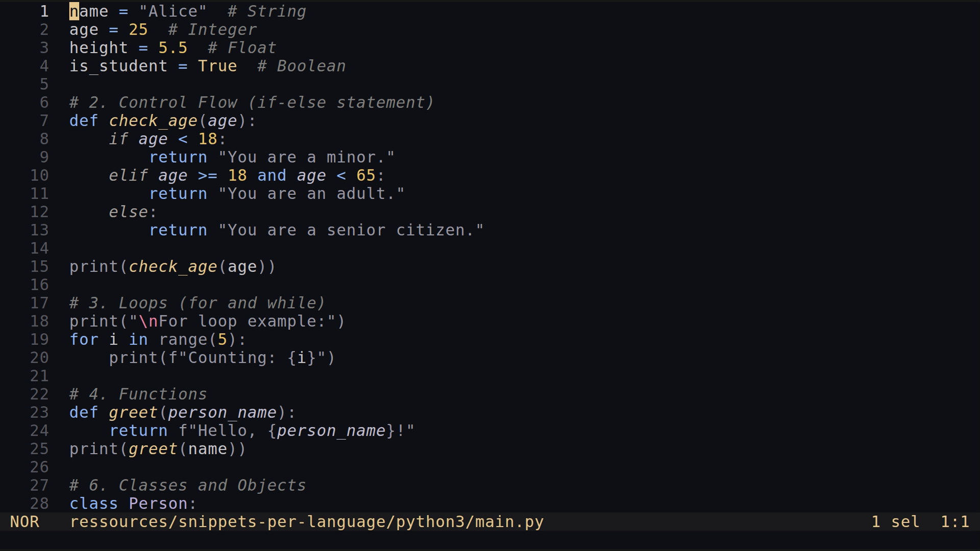Click the greet function name in its definition
980x551 pixels.
pos(133,413)
